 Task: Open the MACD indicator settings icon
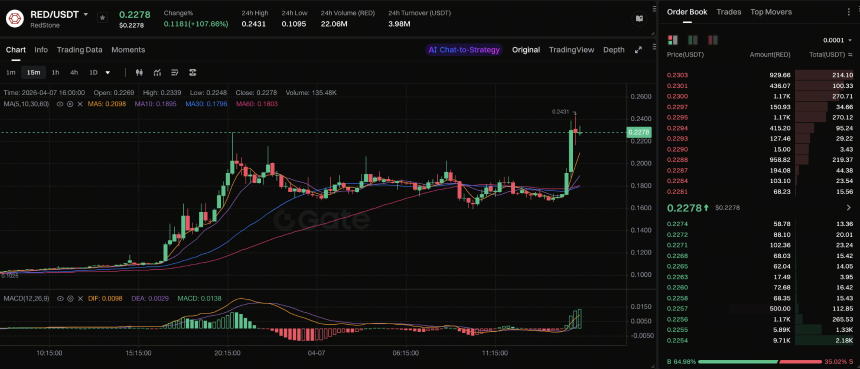point(70,298)
